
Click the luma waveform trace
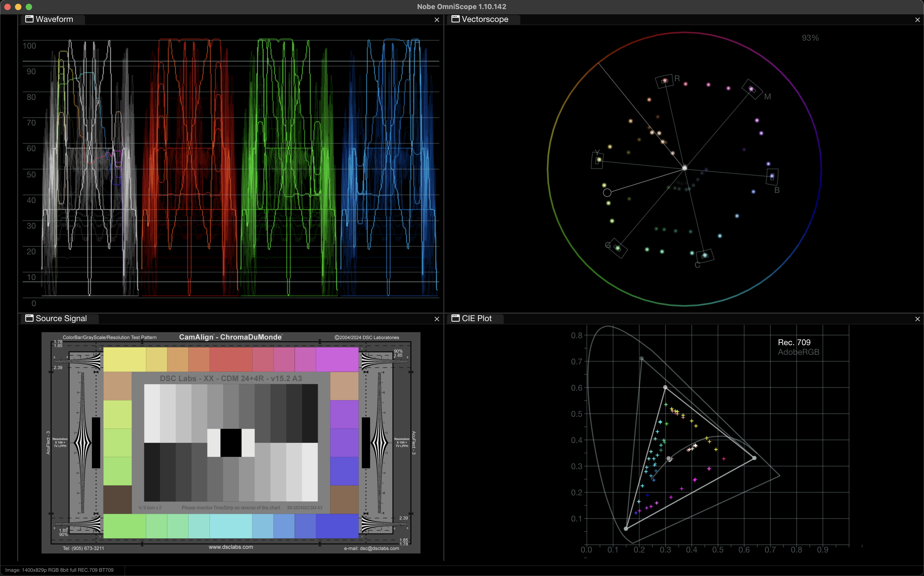click(x=90, y=167)
